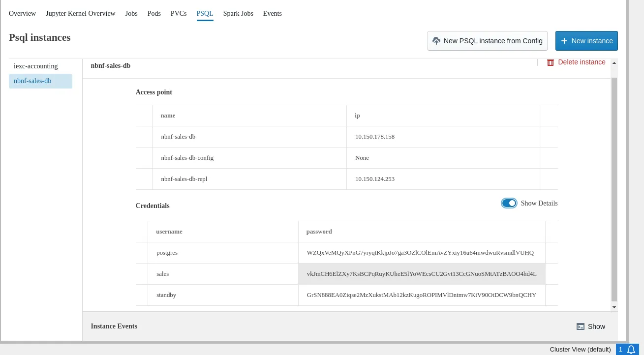Select the PSQL tab
Screen dimensions: 644x355
click(x=205, y=14)
